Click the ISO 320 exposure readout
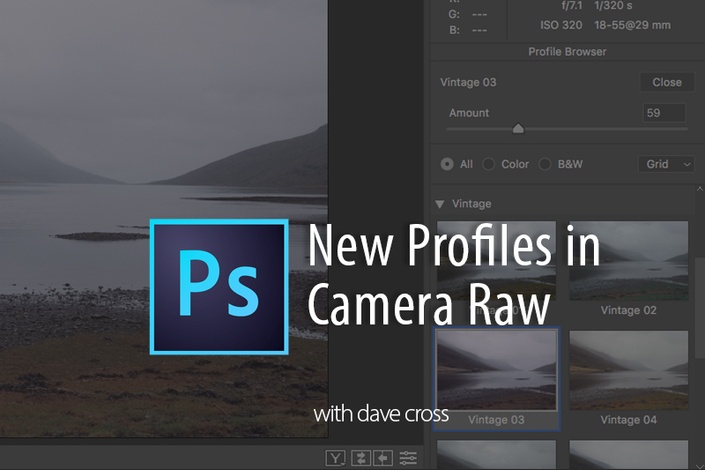Viewport: 705px width, 470px height. 561,25
